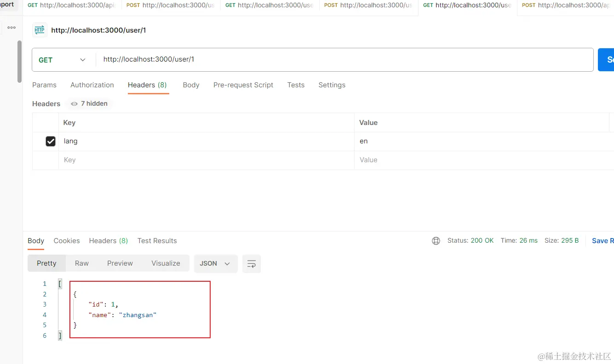
Task: Switch to Raw response view
Action: pos(82,263)
